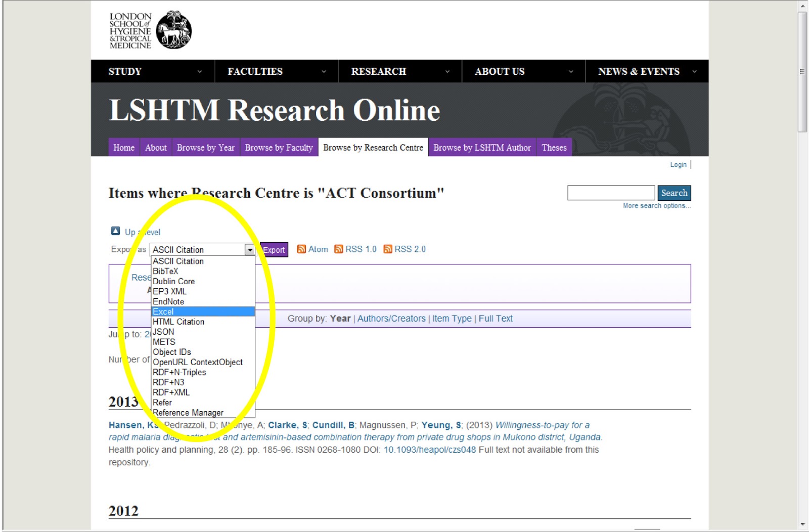Viewport: 809px width, 532px height.
Task: Group items by Item Type
Action: (452, 319)
